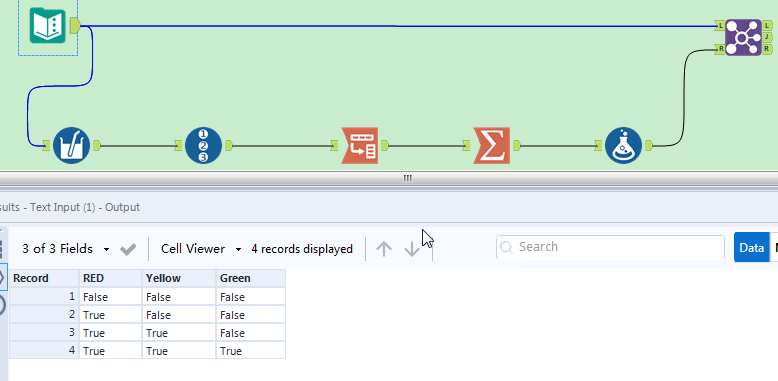The width and height of the screenshot is (778, 381).
Task: Select the Transpose tool icon
Action: tap(360, 146)
